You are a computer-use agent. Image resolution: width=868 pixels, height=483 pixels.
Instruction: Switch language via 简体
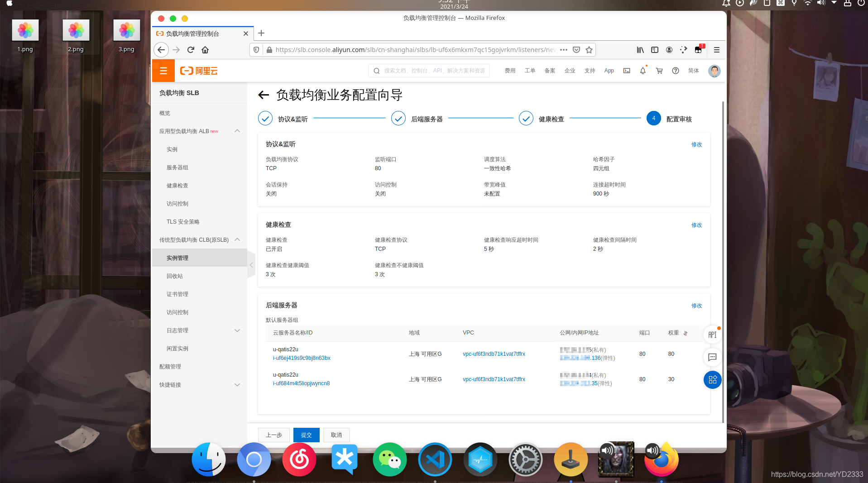[694, 71]
